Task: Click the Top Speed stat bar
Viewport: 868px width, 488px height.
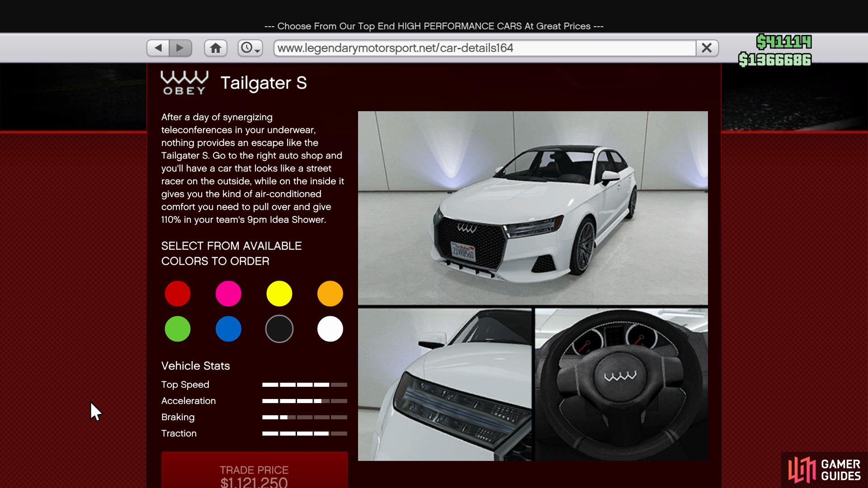Action: click(x=305, y=385)
